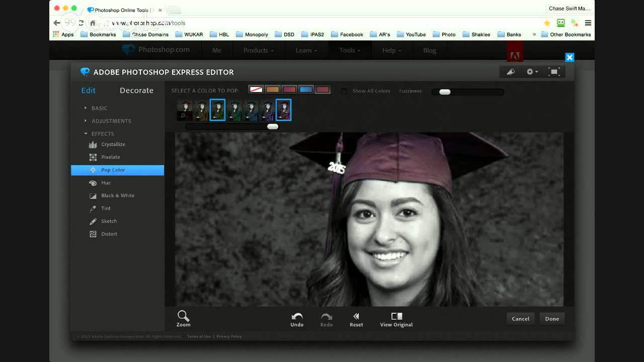The width and height of the screenshot is (644, 362).
Task: Pick the blue color swatch to pop
Action: 306,90
